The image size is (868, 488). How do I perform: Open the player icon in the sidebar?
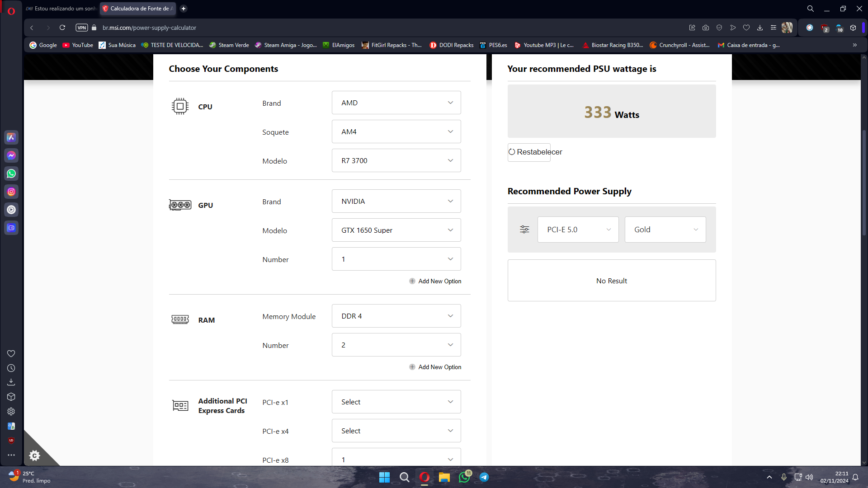[x=11, y=210]
